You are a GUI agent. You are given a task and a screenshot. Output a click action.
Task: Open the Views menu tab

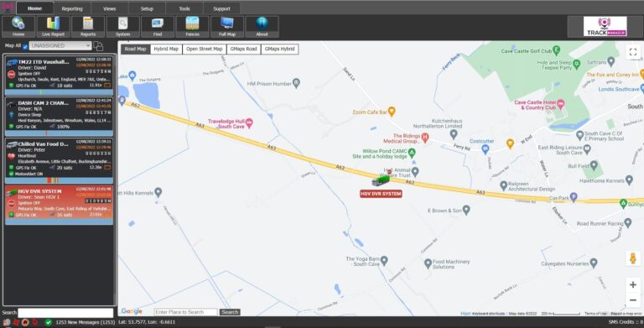pyautogui.click(x=109, y=8)
